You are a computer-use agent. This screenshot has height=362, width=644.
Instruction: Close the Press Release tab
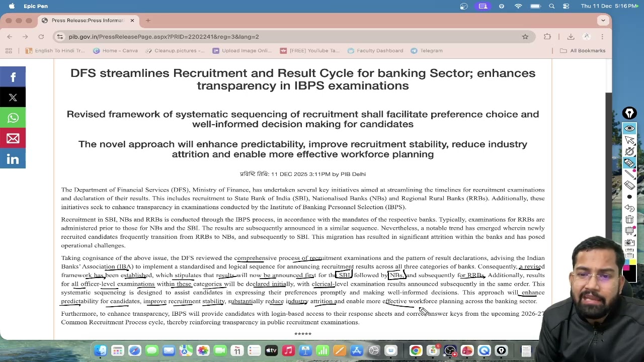click(x=132, y=21)
